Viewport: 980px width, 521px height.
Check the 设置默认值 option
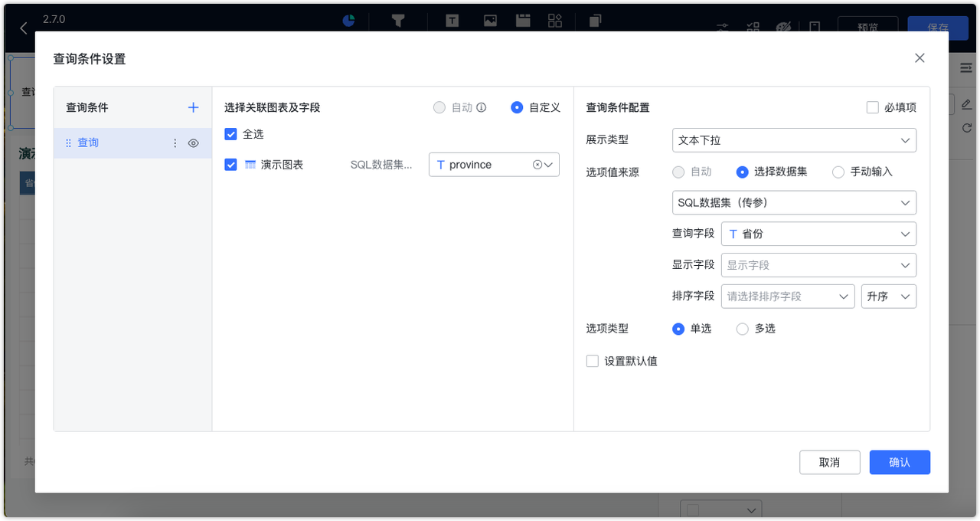coord(593,361)
